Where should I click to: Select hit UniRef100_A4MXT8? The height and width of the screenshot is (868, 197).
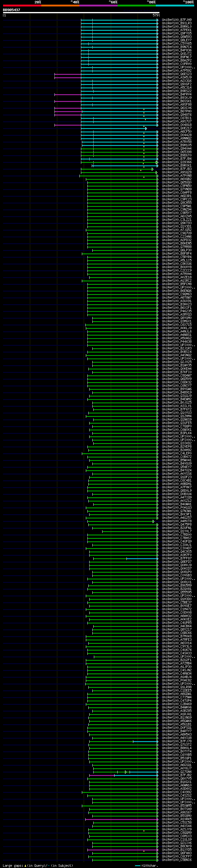point(177,521)
